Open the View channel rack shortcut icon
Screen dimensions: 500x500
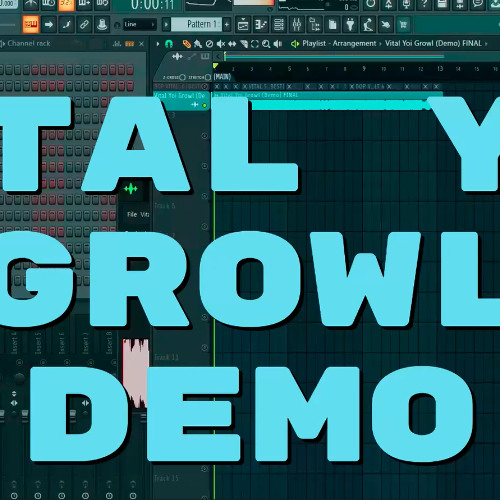coord(279,25)
